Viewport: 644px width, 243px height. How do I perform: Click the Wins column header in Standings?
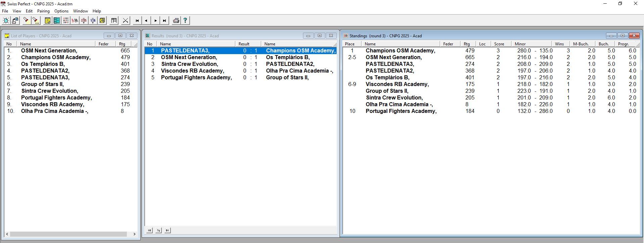point(561,44)
